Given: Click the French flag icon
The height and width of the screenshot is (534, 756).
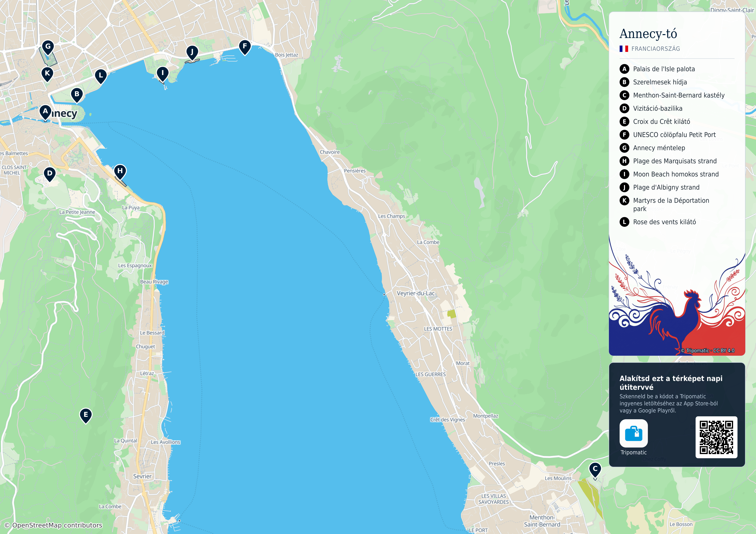Looking at the screenshot, I should 624,49.
